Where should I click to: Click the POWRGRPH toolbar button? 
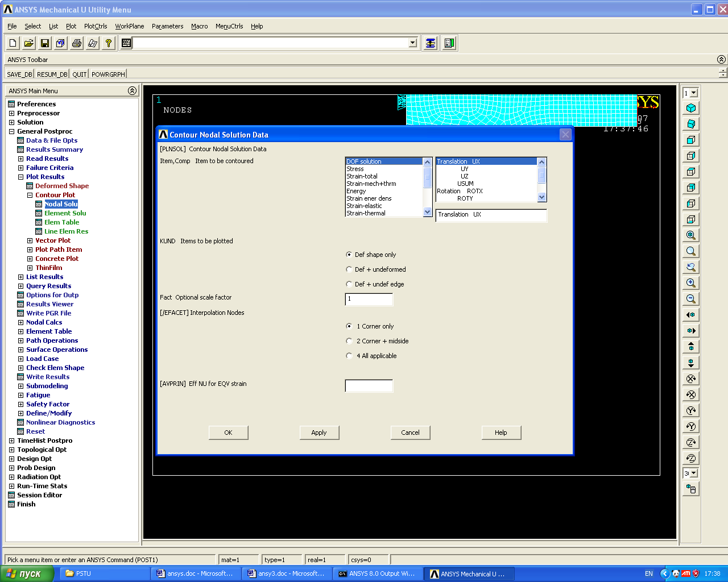tap(108, 74)
